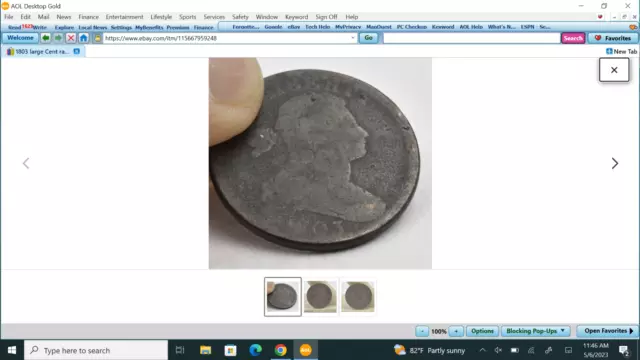Click Premium in the toolbar
The width and height of the screenshot is (640, 360).
point(178,27)
